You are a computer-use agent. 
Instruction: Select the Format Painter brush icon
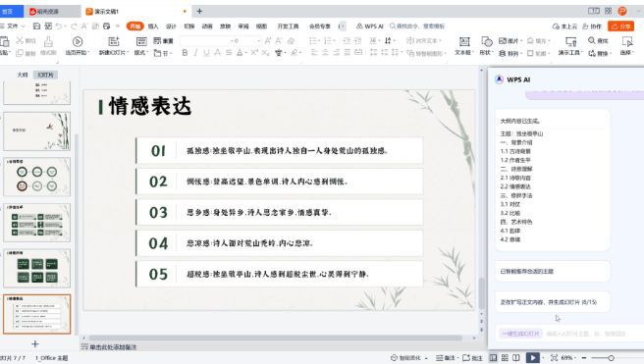pyautogui.click(x=48, y=41)
